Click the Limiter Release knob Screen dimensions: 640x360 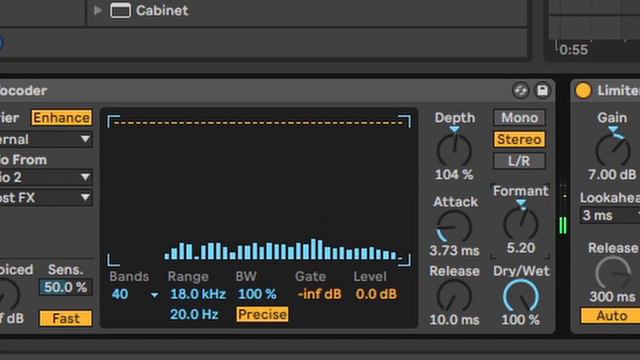pos(613,273)
